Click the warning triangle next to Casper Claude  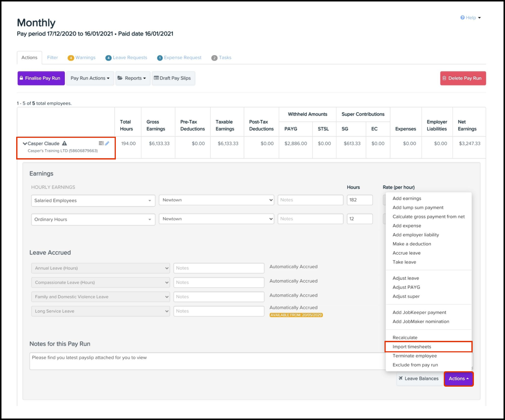(x=64, y=143)
